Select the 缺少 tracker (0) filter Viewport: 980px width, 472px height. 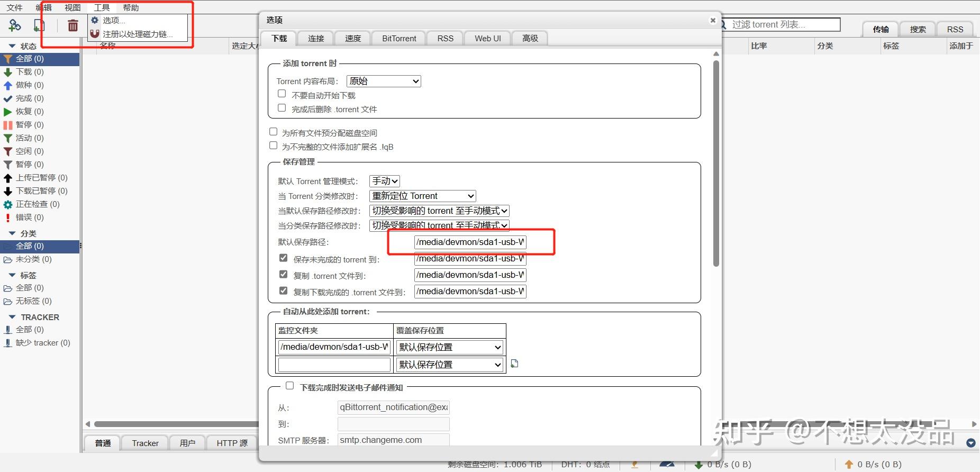point(40,343)
